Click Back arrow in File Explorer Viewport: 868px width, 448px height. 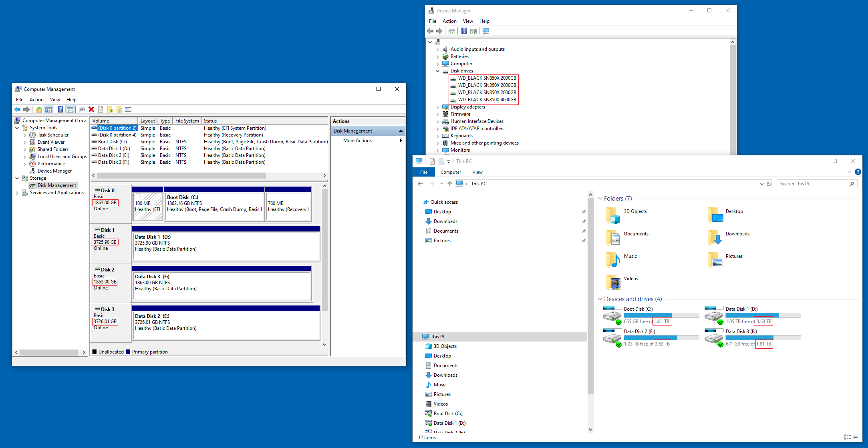coord(420,184)
